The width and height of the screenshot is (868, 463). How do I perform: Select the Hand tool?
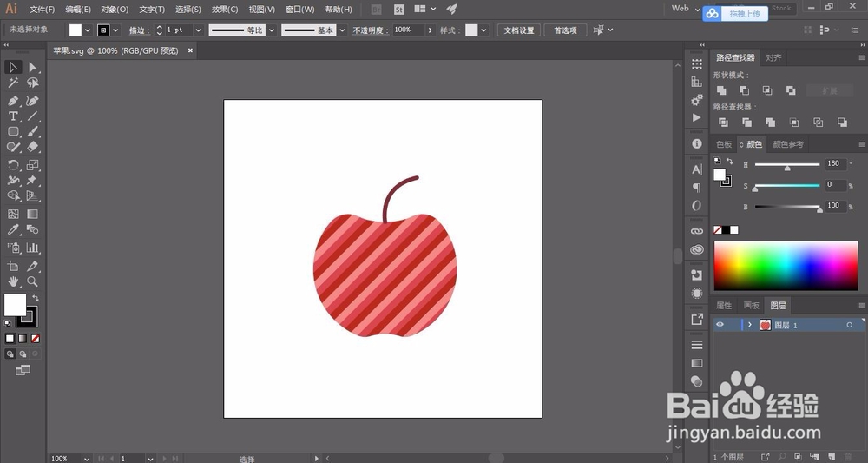(x=13, y=281)
